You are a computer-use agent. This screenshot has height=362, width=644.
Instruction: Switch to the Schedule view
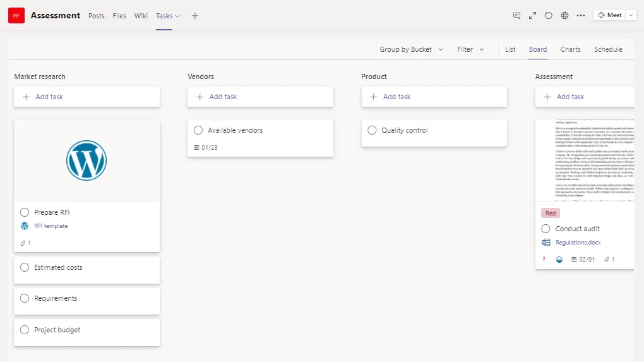pyautogui.click(x=608, y=49)
